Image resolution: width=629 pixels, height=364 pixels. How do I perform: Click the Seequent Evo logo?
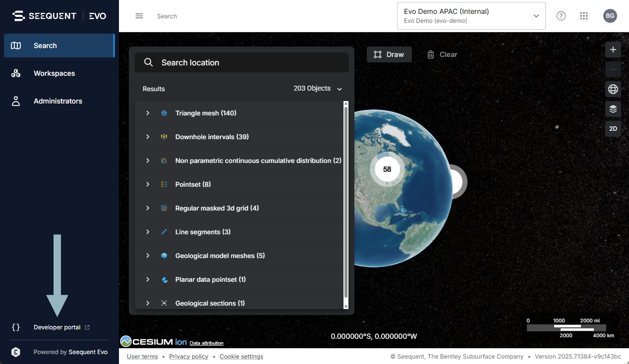59,16
